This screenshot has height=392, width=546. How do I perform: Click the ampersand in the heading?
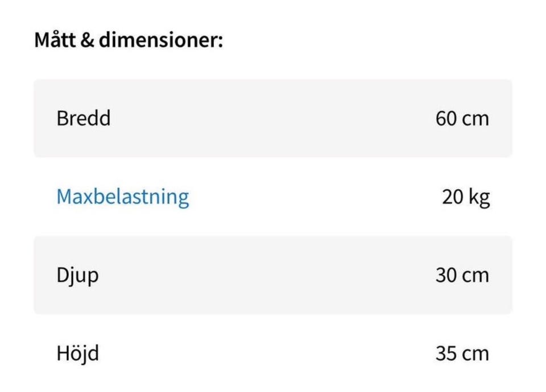(86, 41)
